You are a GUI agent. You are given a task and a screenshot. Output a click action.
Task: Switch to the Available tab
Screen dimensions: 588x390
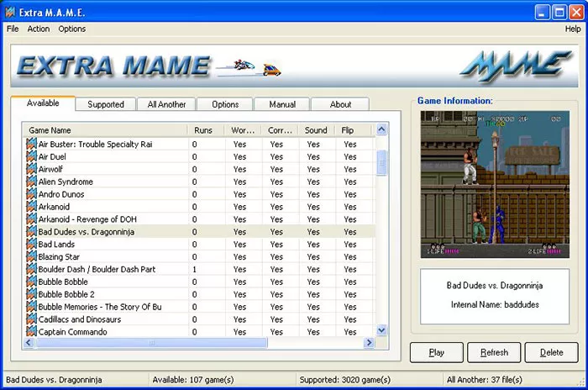(x=43, y=103)
